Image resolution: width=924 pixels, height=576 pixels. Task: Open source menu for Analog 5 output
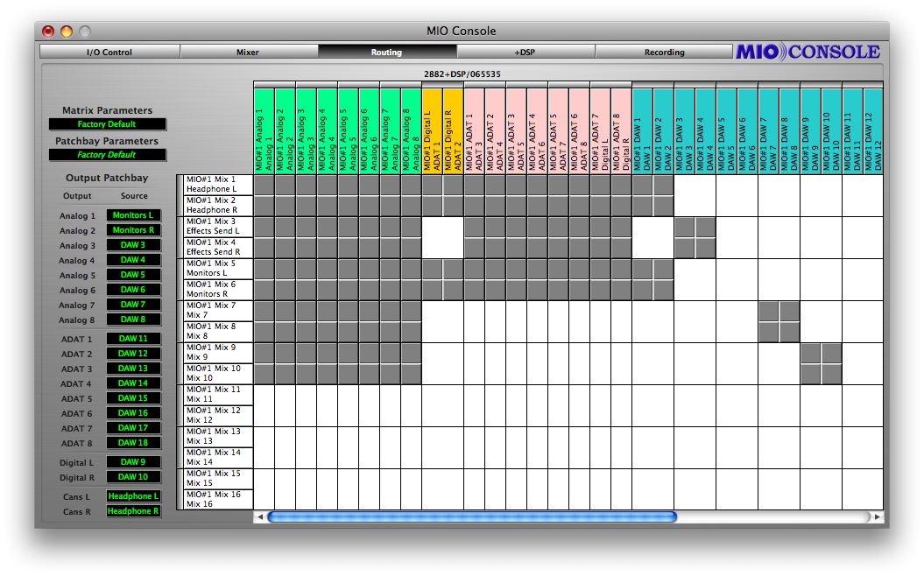[133, 275]
